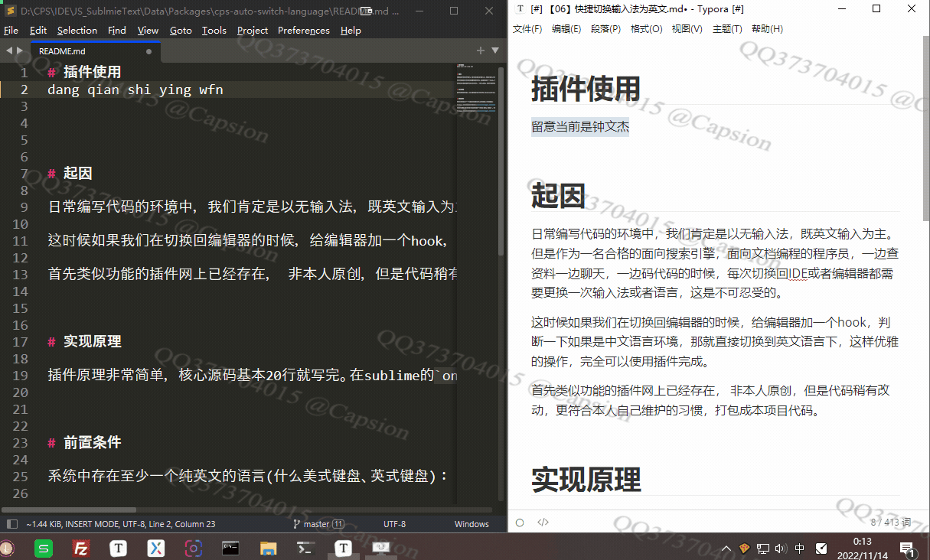Open Typora 格式(O) menu

coord(647,29)
